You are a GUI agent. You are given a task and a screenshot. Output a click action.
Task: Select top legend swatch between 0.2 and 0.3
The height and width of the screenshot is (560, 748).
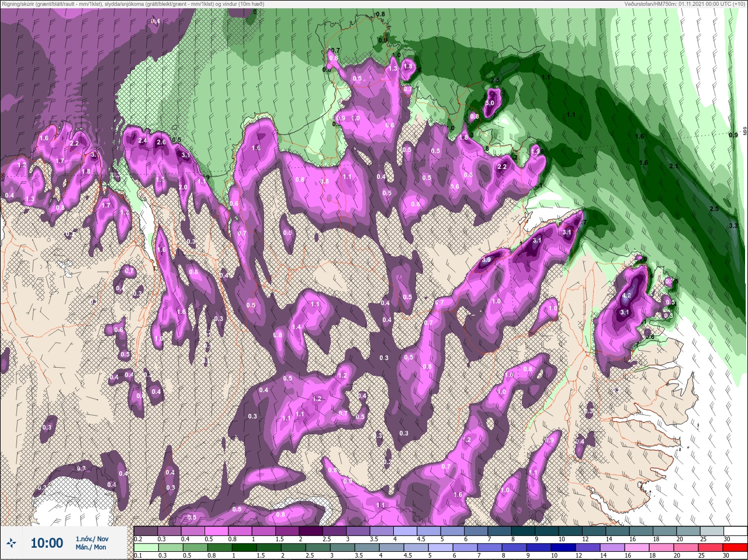point(146,531)
